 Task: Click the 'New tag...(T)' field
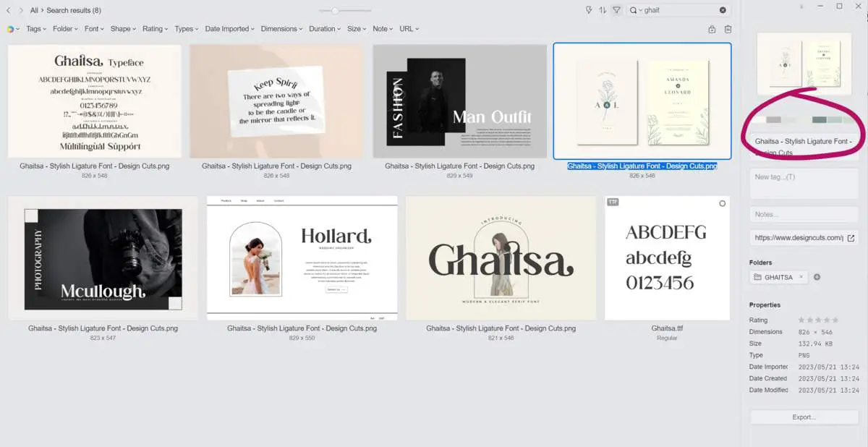(804, 183)
